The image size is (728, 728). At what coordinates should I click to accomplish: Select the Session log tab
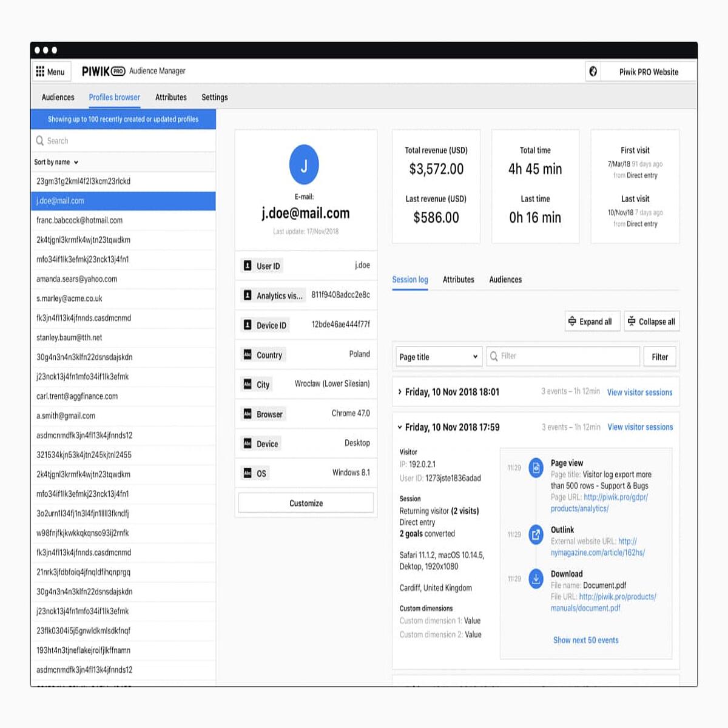pos(410,280)
